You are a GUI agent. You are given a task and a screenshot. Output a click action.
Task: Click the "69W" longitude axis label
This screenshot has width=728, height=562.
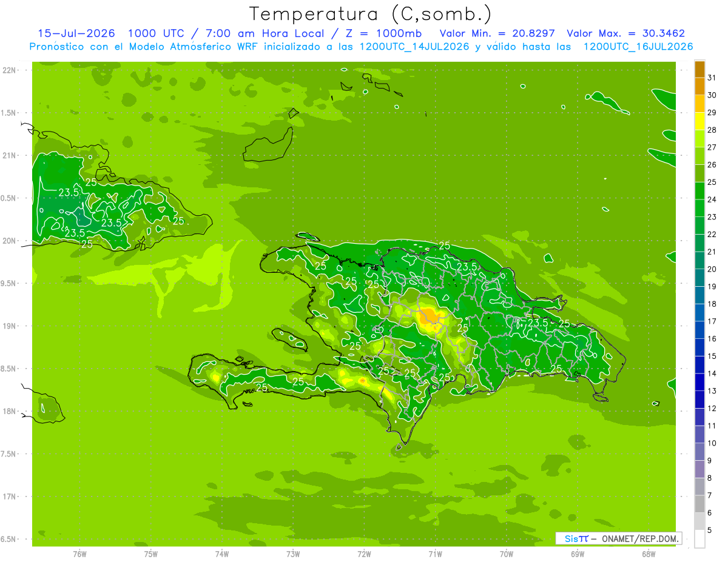pos(578,554)
